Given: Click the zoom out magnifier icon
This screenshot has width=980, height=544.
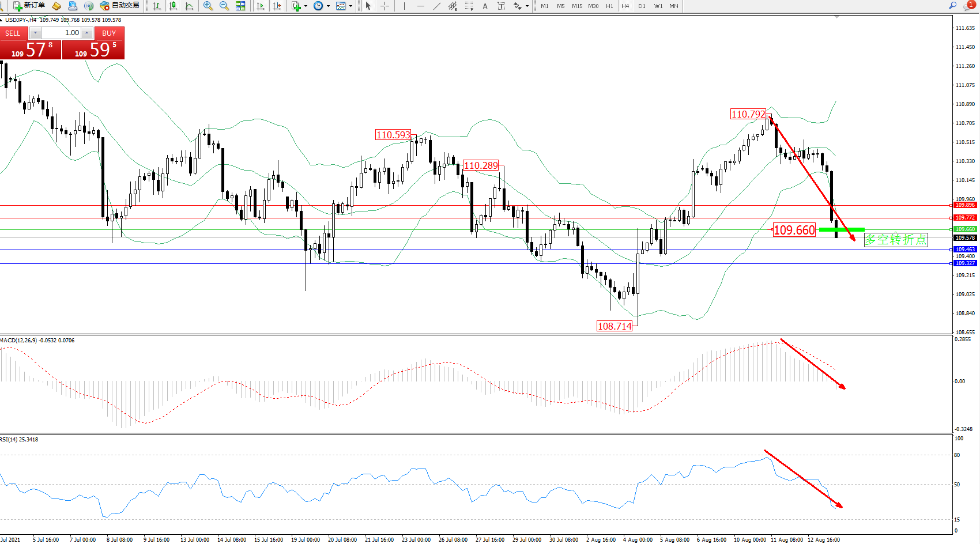Looking at the screenshot, I should (224, 6).
